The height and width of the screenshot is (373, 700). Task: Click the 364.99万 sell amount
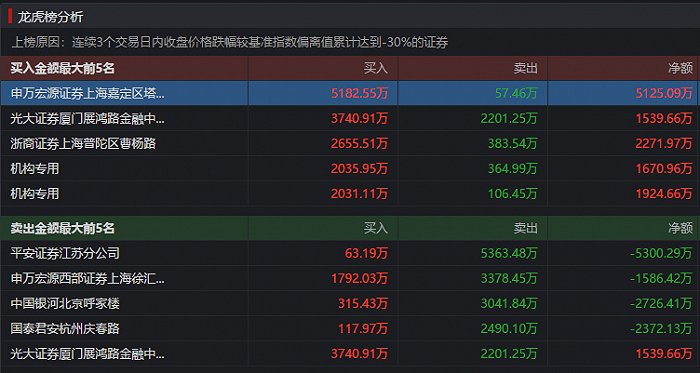[512, 169]
